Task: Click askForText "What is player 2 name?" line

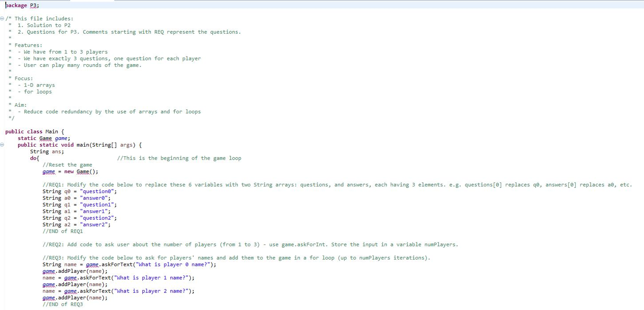Action: 118,291
